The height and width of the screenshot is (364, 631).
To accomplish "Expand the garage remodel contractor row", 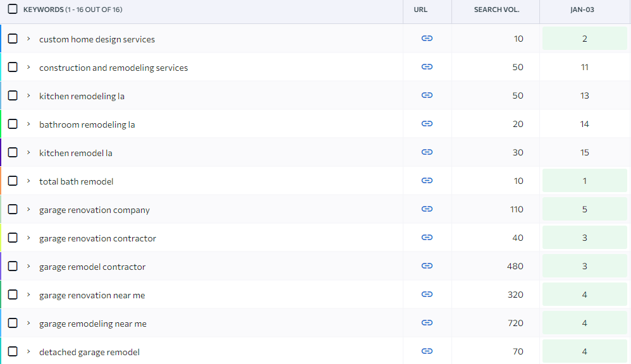I will (x=28, y=266).
